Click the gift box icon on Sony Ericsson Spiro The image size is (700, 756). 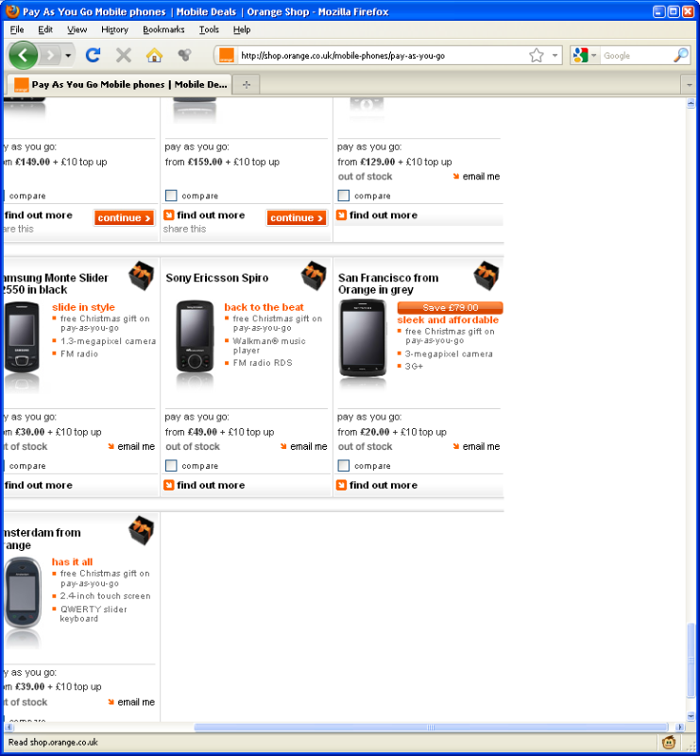(314, 276)
